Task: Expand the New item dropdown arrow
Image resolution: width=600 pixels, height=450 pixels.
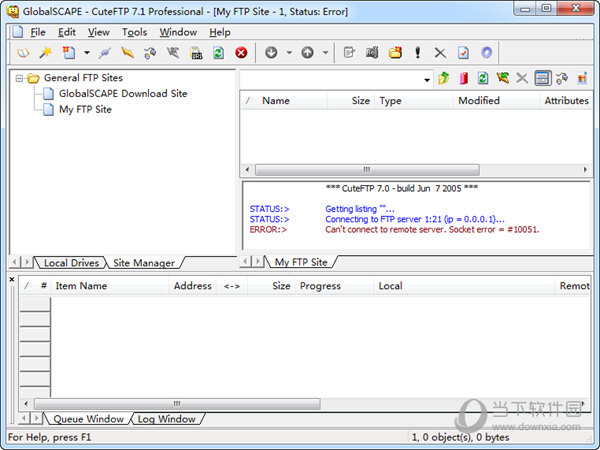Action: (x=87, y=53)
